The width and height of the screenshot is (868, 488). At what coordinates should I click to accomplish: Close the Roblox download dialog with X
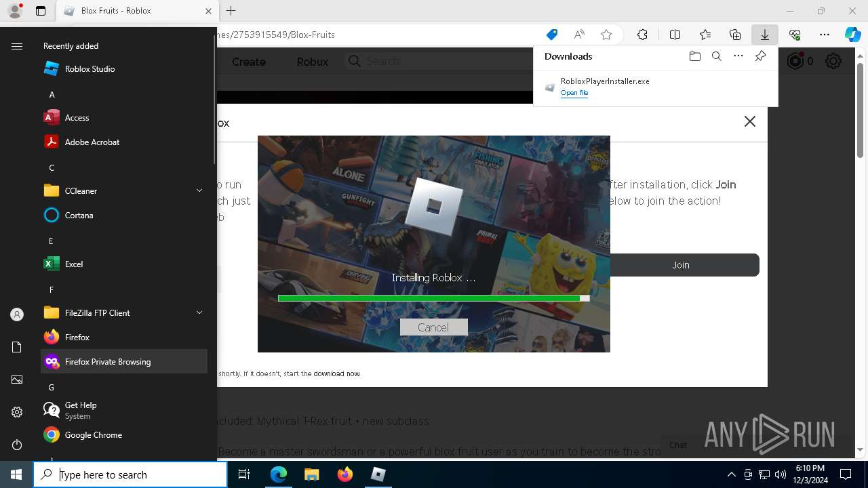coord(749,121)
